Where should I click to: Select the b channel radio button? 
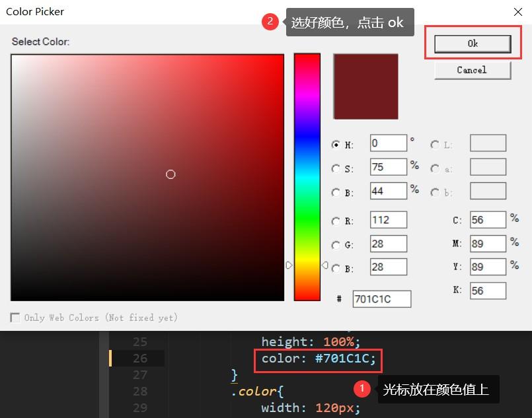(434, 191)
